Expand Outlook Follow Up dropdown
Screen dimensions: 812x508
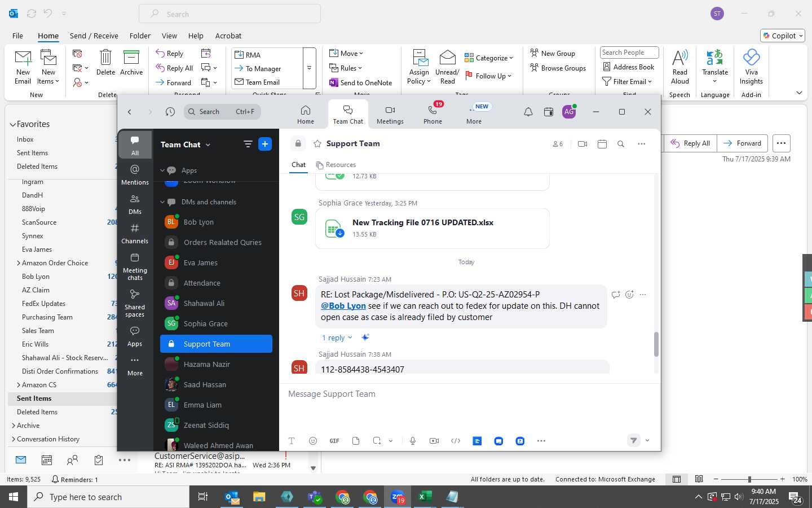coord(488,76)
